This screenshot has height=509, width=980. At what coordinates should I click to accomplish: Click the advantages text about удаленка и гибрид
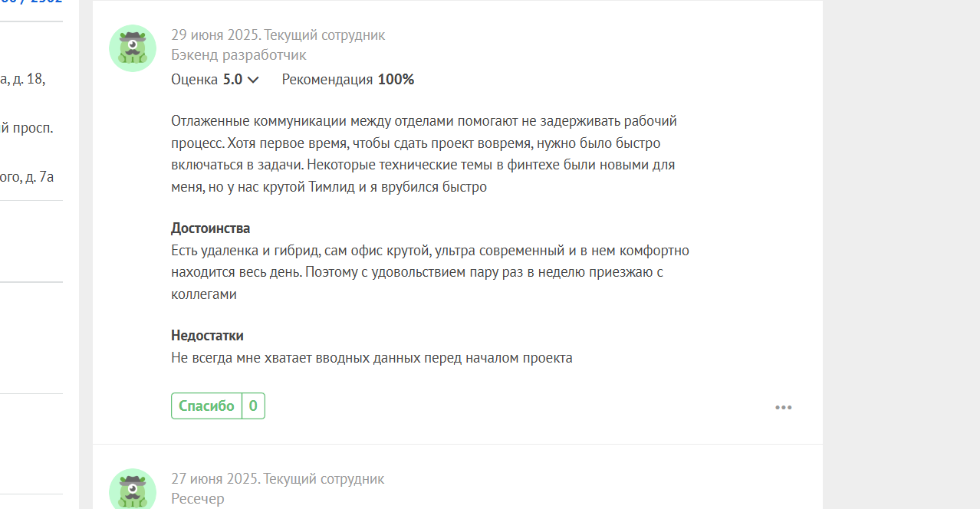point(430,272)
